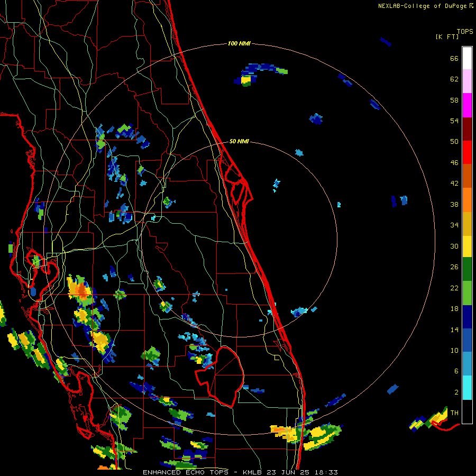
Task: Click the 34 legend value
Action: (454, 225)
